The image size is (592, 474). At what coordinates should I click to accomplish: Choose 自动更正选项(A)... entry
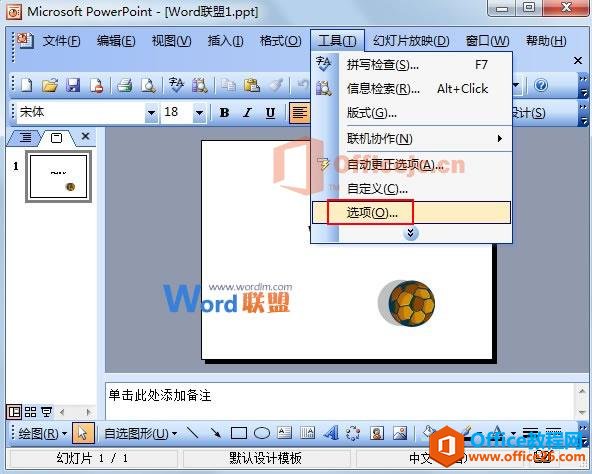pos(411,165)
